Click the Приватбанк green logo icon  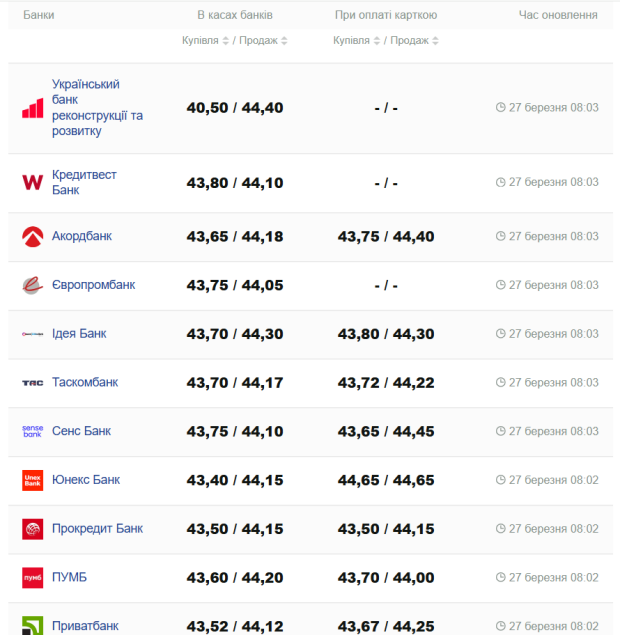click(x=33, y=625)
